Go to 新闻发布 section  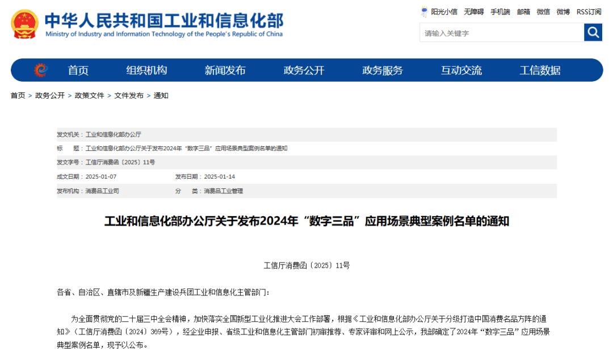coord(225,70)
